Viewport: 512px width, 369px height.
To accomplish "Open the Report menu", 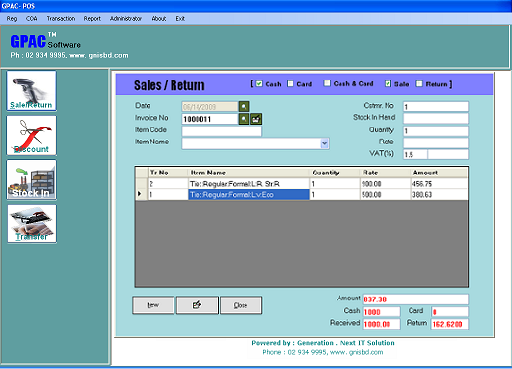I will pyautogui.click(x=92, y=19).
